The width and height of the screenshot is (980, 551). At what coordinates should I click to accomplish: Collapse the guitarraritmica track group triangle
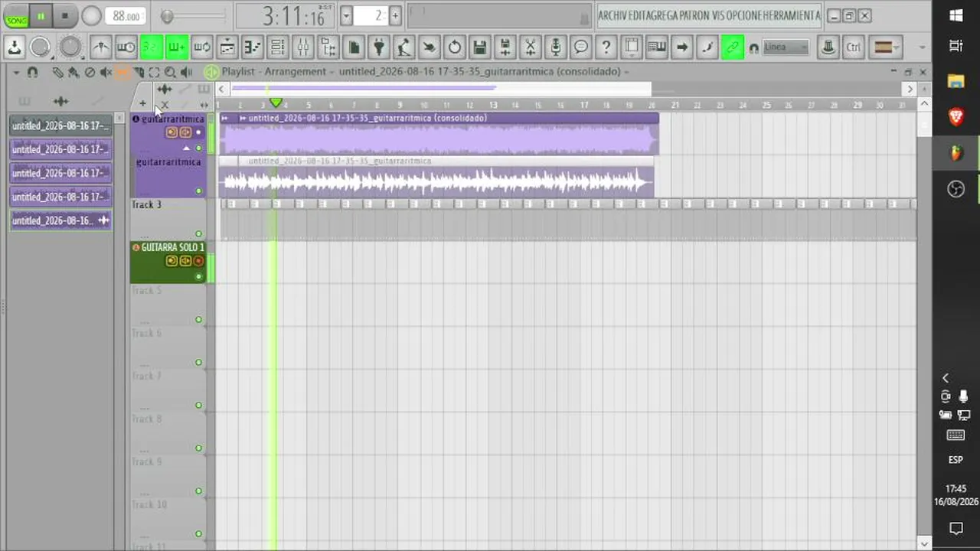186,148
